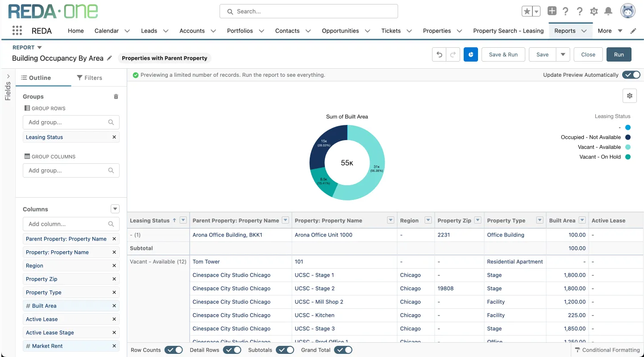Click the undo arrow icon
Viewport: 644px width, 357px height.
click(439, 54)
